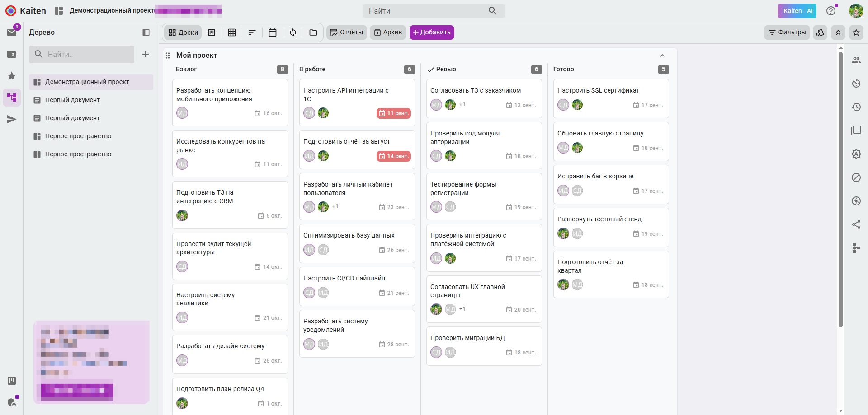
Task: Open card Разработать концепцию мобильного приложения
Action: [230, 103]
